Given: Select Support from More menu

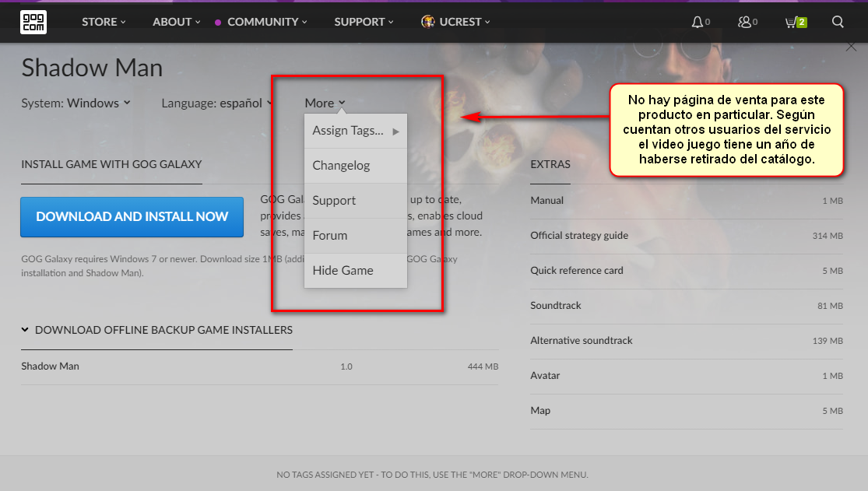Looking at the screenshot, I should (356, 201).
